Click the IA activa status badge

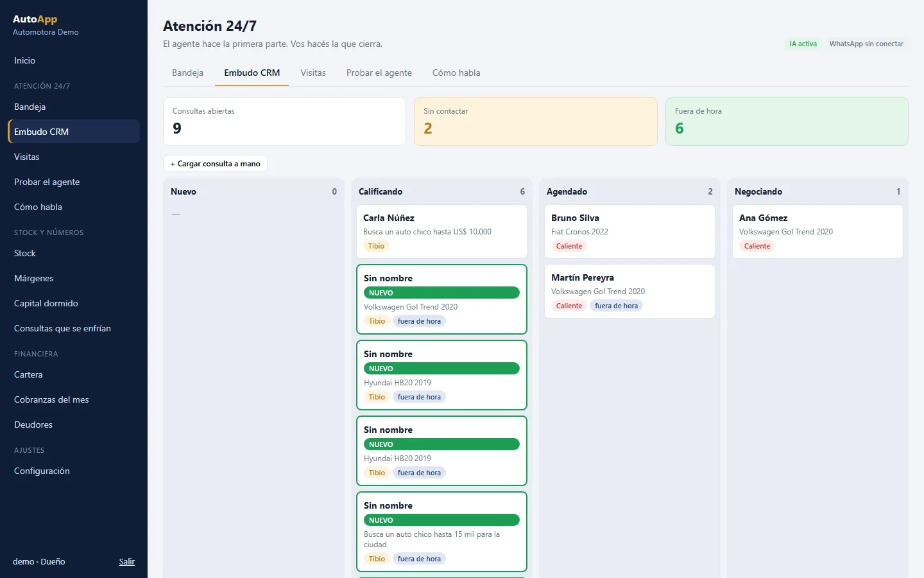803,44
